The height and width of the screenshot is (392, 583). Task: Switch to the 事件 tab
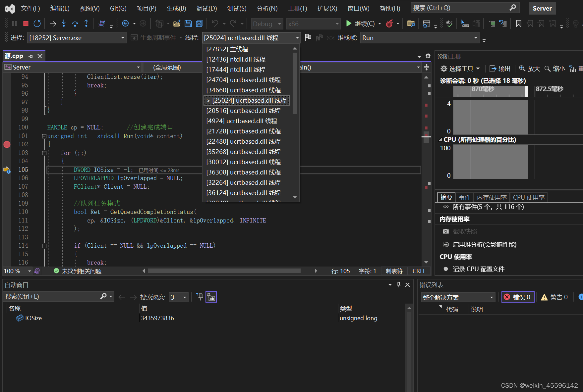click(x=465, y=197)
